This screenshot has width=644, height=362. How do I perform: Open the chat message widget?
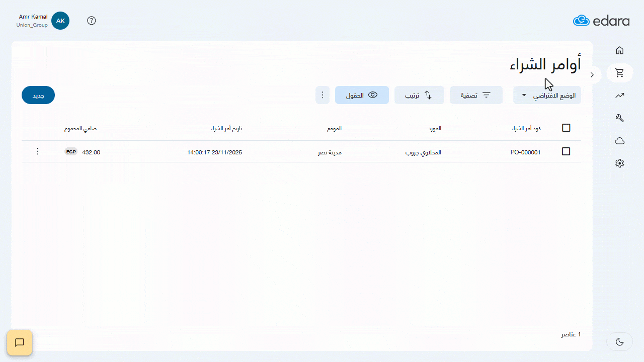click(20, 343)
